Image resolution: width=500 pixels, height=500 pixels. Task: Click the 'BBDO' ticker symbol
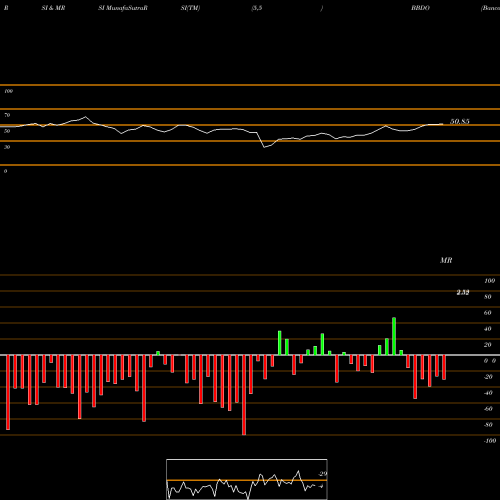[420, 8]
